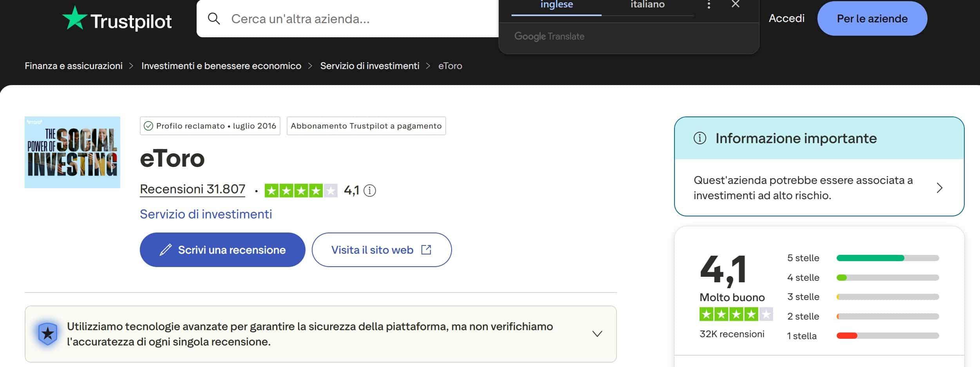
Task: Open the 'Recensioni 31.807' link
Action: click(192, 189)
